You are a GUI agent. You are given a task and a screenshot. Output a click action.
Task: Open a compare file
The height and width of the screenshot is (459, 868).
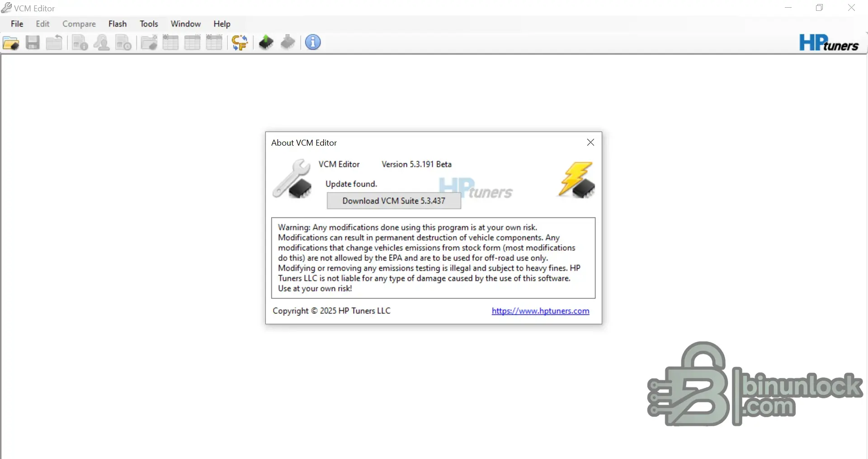149,43
